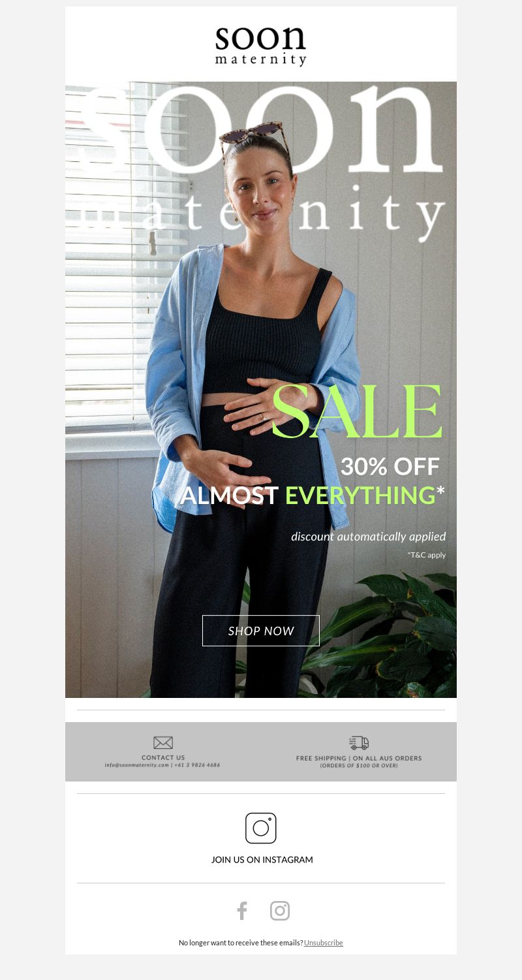Open the grey Facebook footer icon
The height and width of the screenshot is (980, 522).
click(x=242, y=911)
